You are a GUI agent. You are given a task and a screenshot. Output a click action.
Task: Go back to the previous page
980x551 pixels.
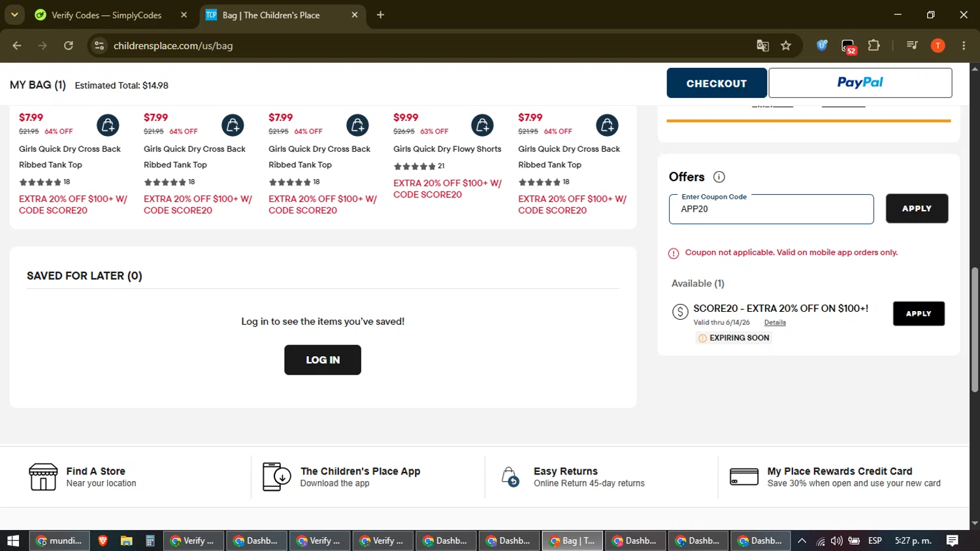coord(17,46)
